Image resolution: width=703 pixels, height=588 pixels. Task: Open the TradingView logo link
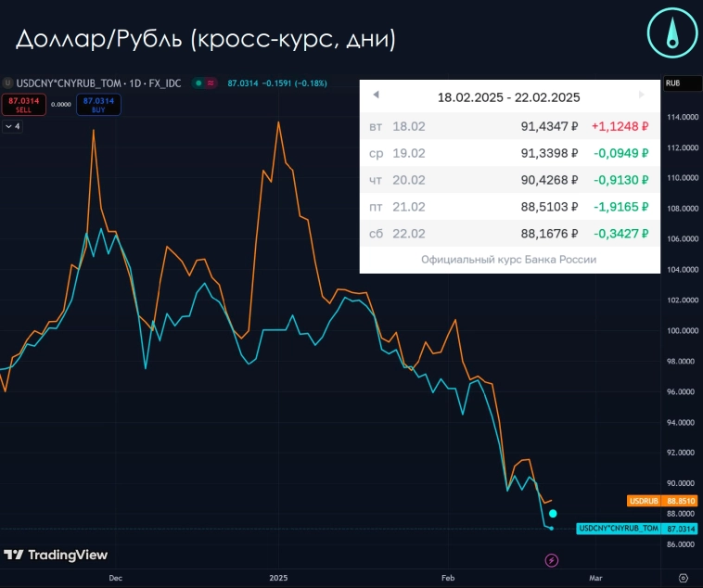[x=56, y=555]
